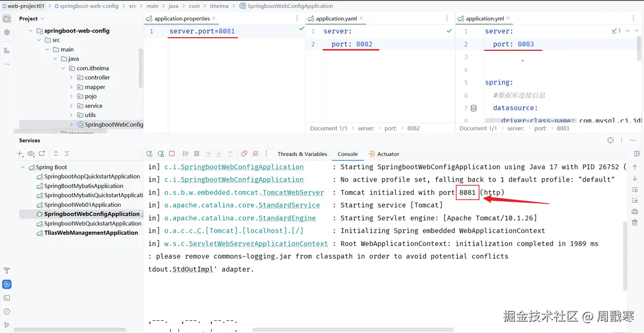
Task: Click the Resume Program icon
Action: coord(186,154)
